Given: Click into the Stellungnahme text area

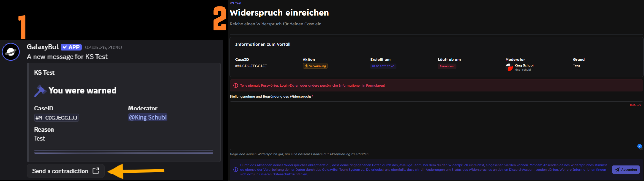Looking at the screenshot, I should (436, 126).
